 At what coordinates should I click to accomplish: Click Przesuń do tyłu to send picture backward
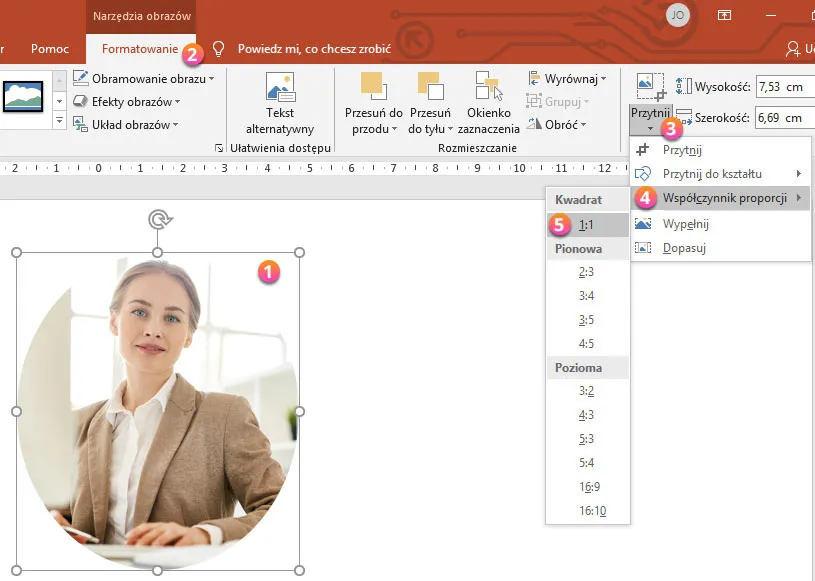(430, 103)
